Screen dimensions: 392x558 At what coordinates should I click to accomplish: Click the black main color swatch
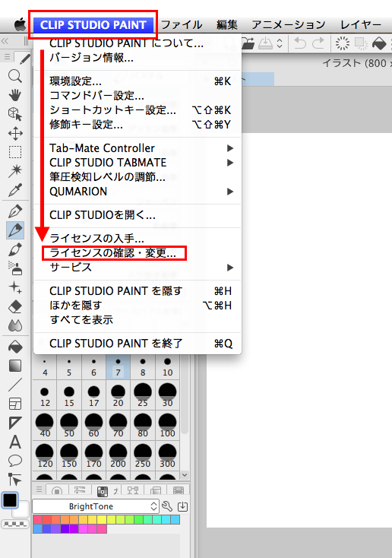point(10,500)
